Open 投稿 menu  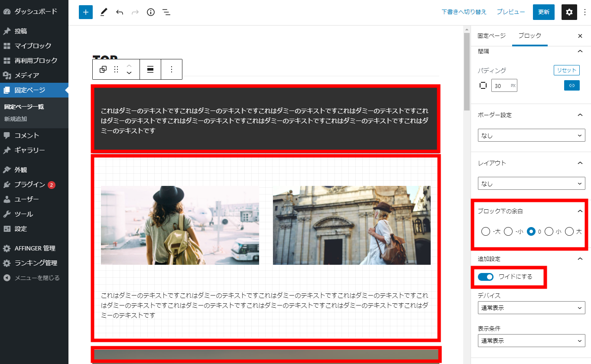34,31
